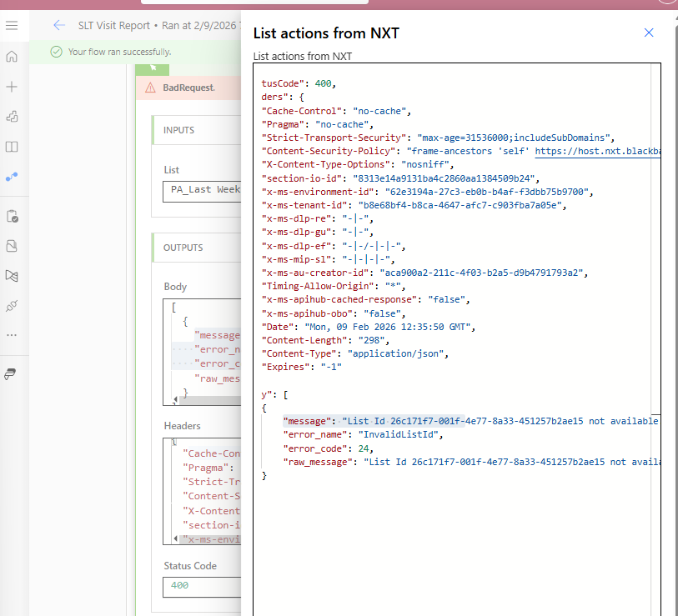Click the "x-ms-apihub-obo": "false" line
Screen dimensions: 678x616
click(x=333, y=314)
